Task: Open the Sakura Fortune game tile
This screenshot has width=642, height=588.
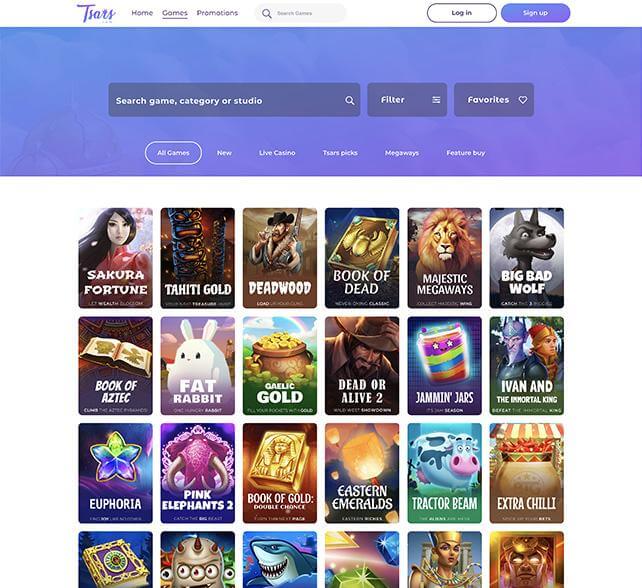Action: (x=115, y=258)
